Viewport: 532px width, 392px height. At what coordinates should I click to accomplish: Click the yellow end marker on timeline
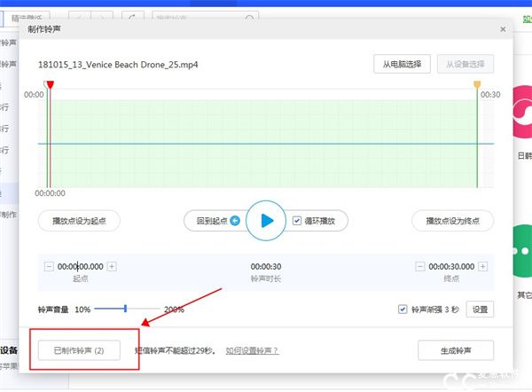coord(477,85)
